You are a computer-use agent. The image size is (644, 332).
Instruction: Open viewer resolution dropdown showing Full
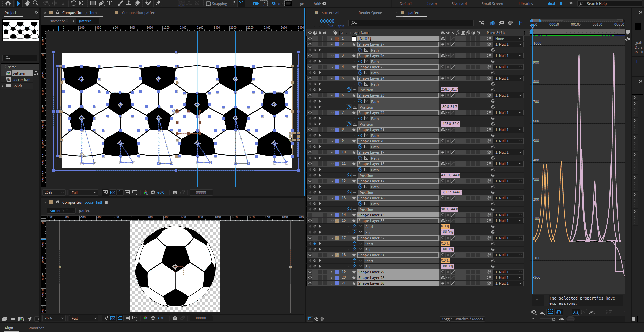click(x=84, y=192)
